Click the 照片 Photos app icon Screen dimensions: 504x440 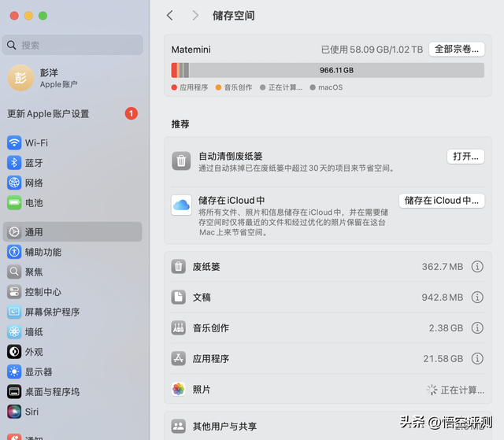[x=179, y=390]
